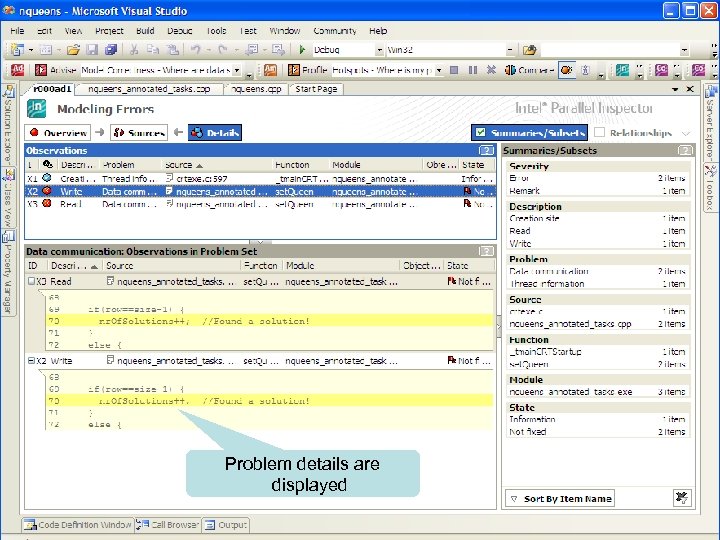Click the Stop square profiling icon

pos(454,70)
